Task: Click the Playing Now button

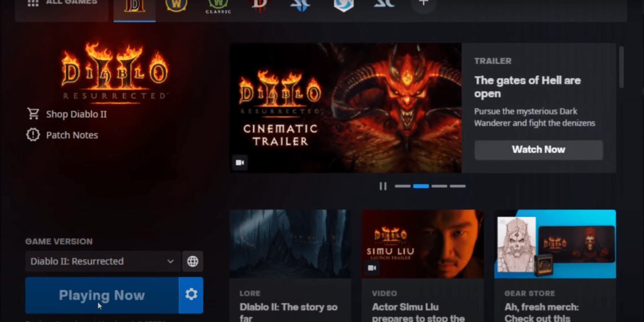Action: (102, 295)
